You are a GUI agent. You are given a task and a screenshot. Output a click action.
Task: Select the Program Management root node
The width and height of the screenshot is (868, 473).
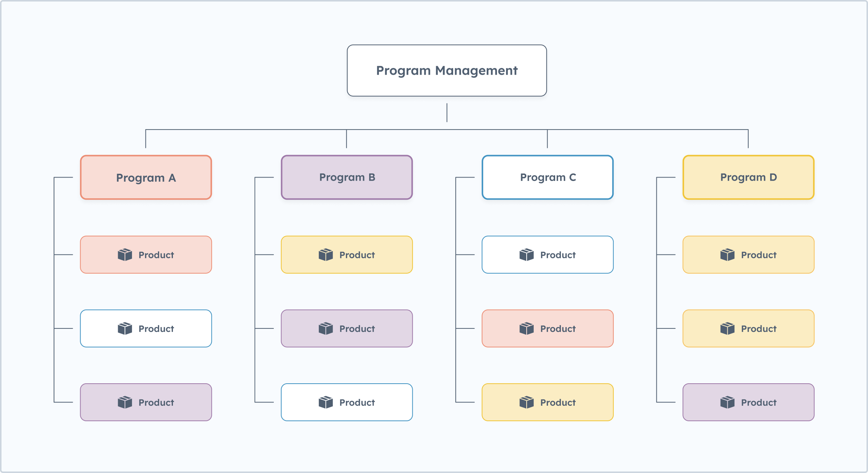point(447,71)
